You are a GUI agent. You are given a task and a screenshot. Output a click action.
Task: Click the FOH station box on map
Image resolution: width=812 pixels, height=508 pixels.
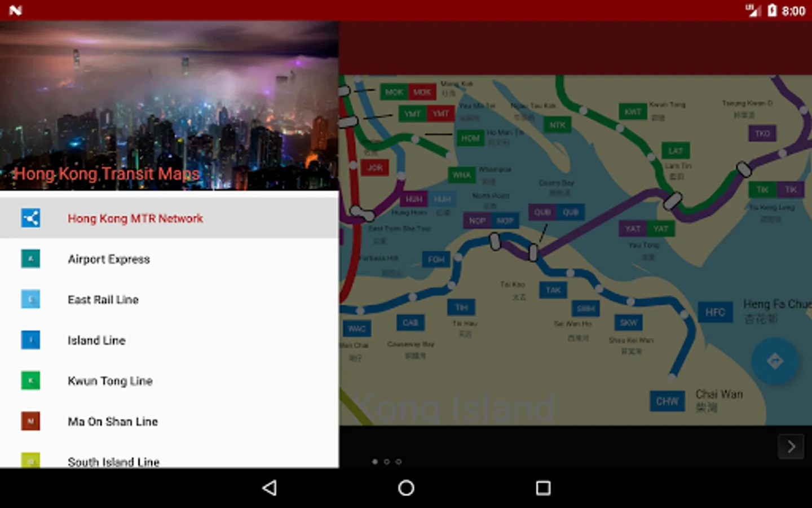[x=436, y=260]
